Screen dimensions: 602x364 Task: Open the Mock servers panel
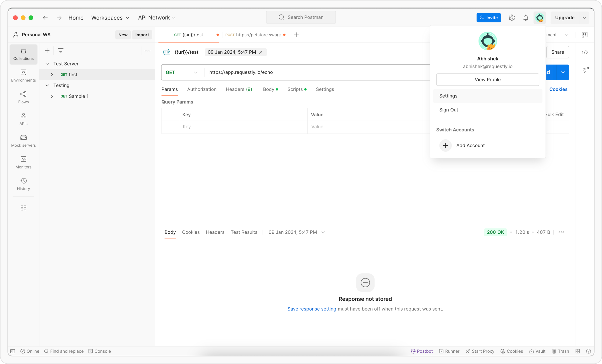coord(23,141)
